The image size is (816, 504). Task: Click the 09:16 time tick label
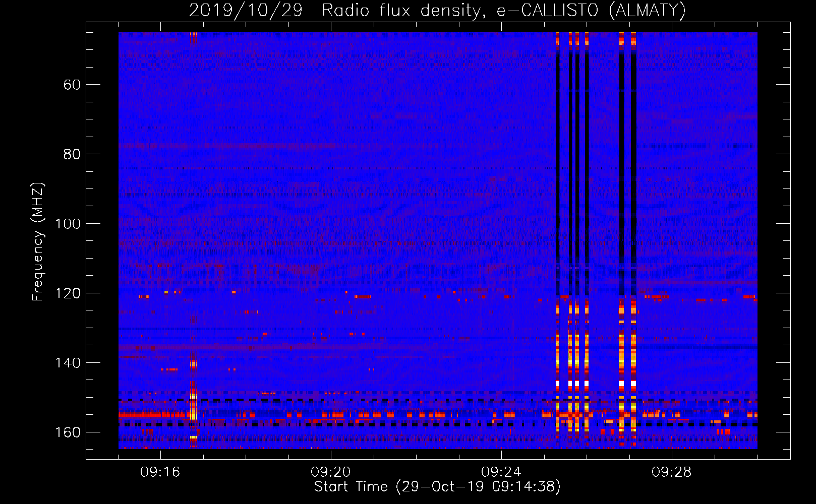coord(160,472)
